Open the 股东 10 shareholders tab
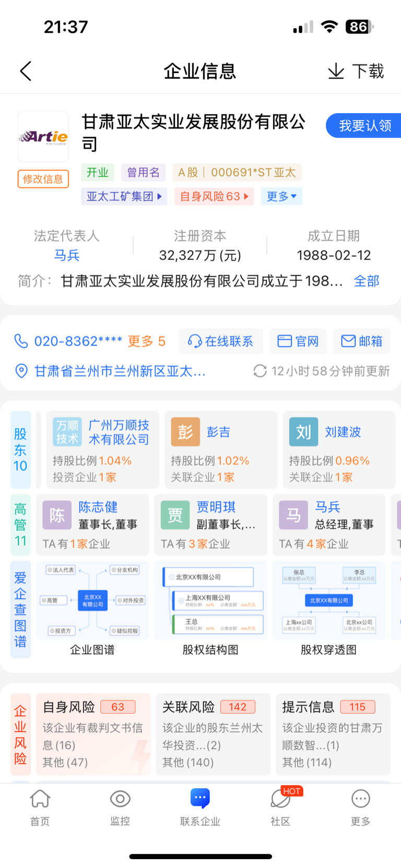This screenshot has height=868, width=401. click(x=20, y=450)
